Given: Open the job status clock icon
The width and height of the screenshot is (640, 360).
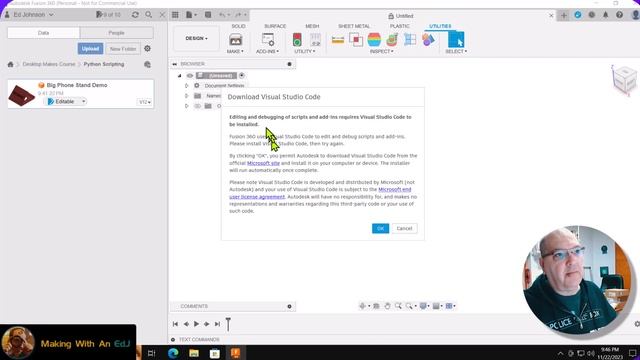Looking at the screenshot, I should click(x=591, y=15).
